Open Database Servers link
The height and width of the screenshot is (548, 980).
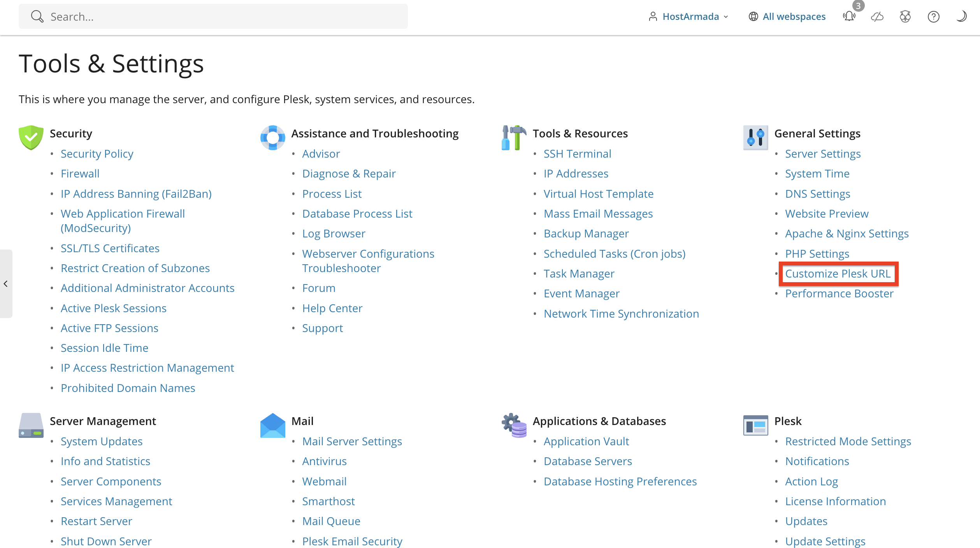[588, 461]
